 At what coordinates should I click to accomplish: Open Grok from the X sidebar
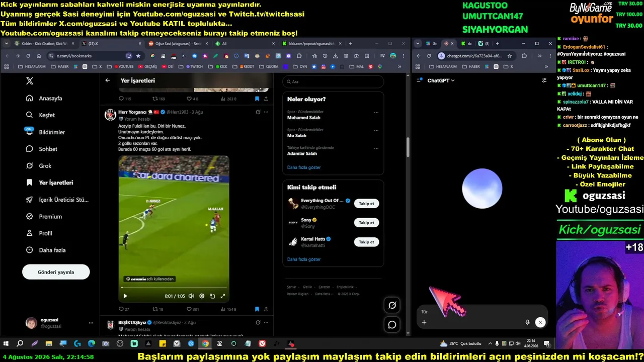pos(39,166)
